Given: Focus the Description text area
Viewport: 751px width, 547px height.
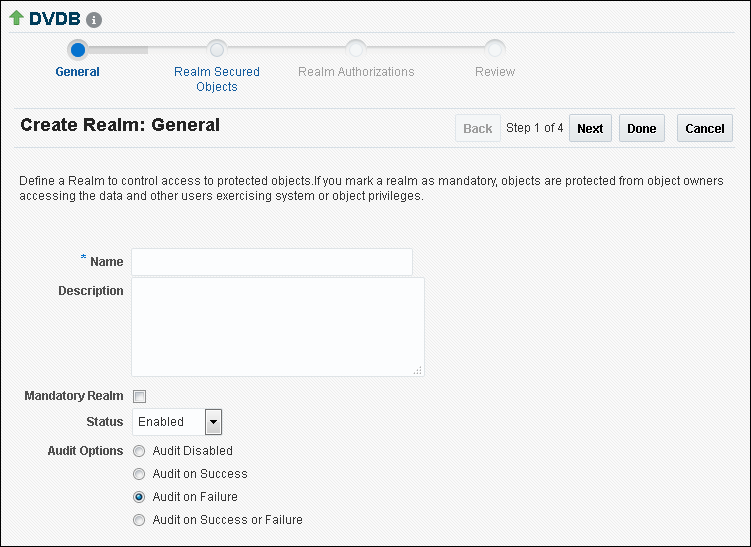Looking at the screenshot, I should click(277, 326).
